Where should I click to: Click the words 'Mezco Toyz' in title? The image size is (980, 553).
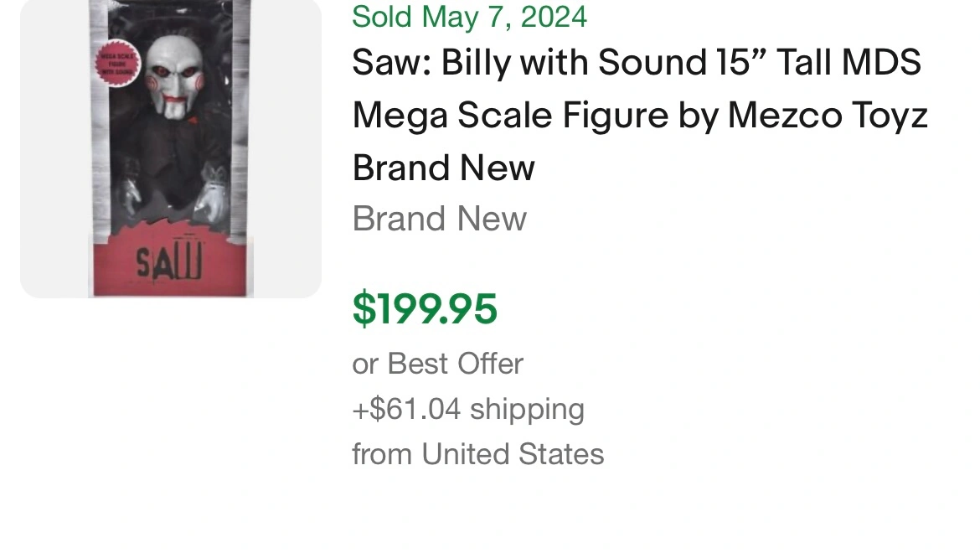pos(828,116)
